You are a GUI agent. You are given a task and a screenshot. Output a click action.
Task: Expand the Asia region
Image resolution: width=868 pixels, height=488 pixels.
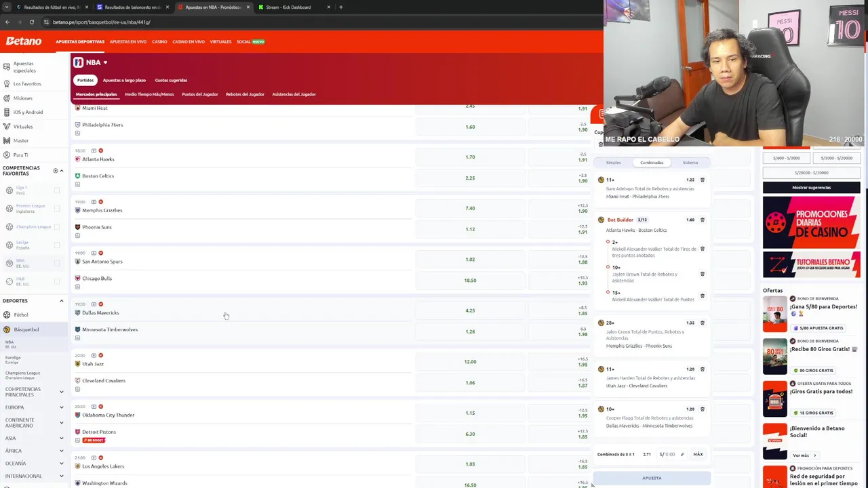click(62, 439)
